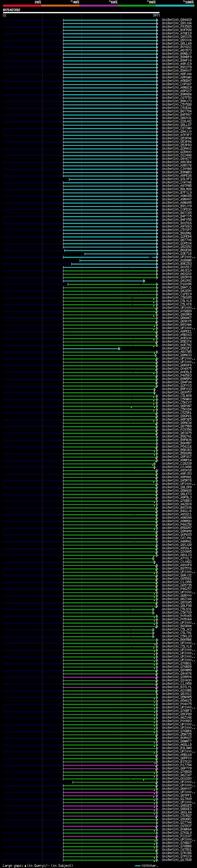Click the UniRef100_B4FR47 hit name

[177, 115]
